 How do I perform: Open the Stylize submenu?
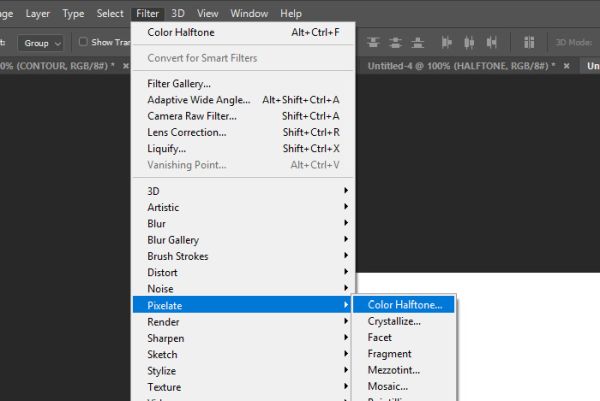(x=243, y=371)
